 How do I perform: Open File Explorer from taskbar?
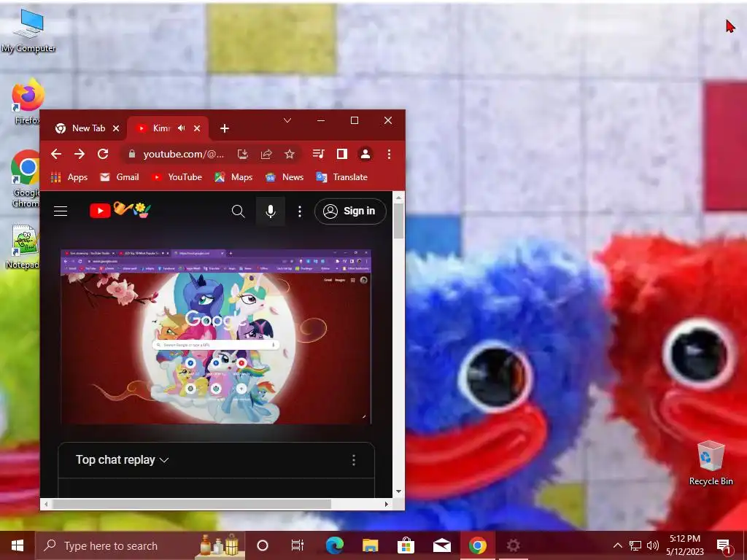pos(370,545)
